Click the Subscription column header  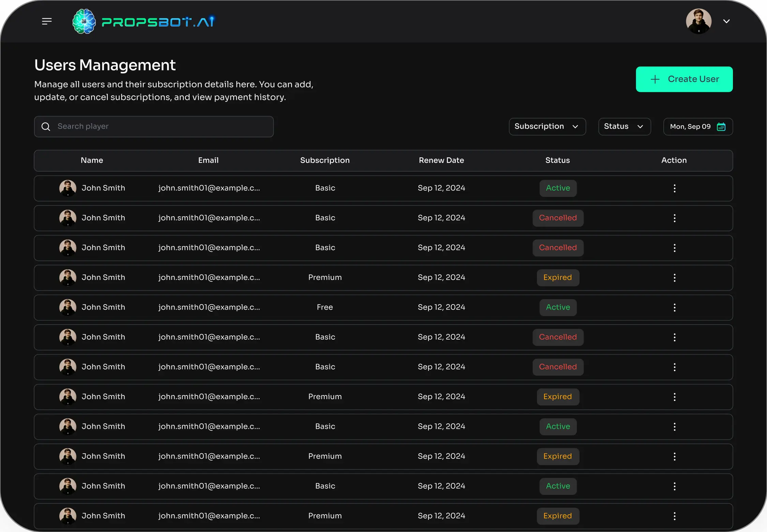click(325, 160)
